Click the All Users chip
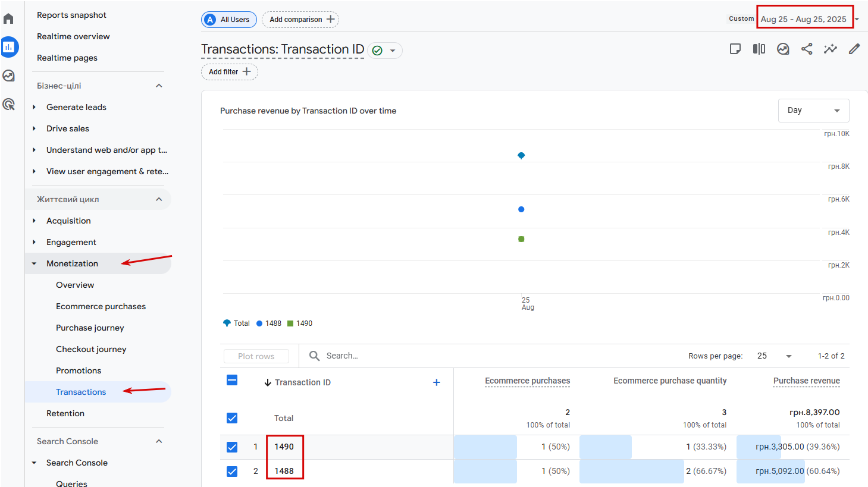 [x=229, y=20]
